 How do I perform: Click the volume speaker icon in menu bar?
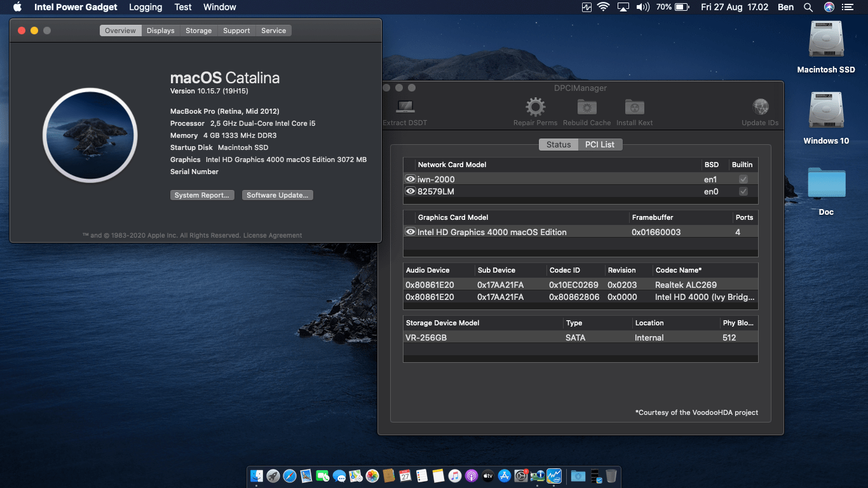[642, 7]
